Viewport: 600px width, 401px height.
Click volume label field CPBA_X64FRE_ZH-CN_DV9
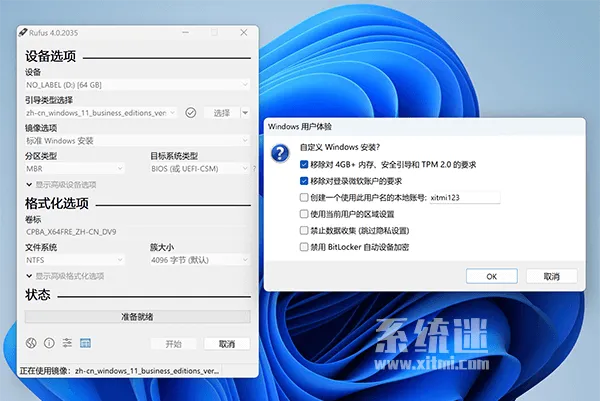coord(137,232)
